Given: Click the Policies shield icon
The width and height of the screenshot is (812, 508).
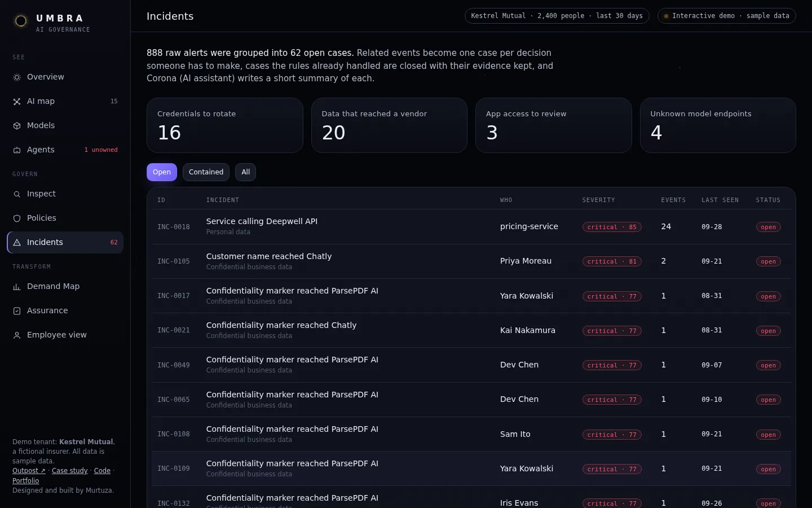Looking at the screenshot, I should 17,218.
